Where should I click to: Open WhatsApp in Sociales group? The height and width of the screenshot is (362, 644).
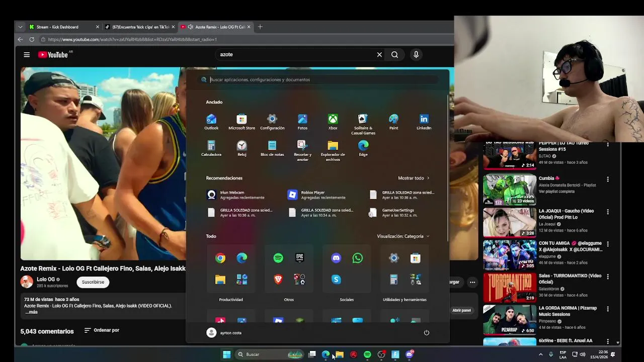[358, 258]
